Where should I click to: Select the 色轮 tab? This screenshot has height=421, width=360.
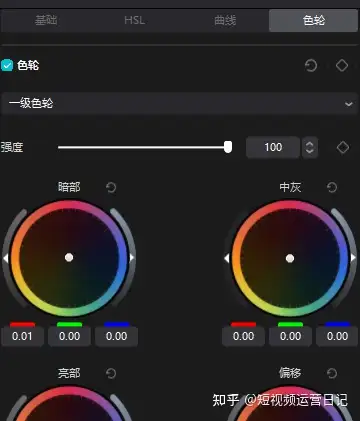[314, 21]
